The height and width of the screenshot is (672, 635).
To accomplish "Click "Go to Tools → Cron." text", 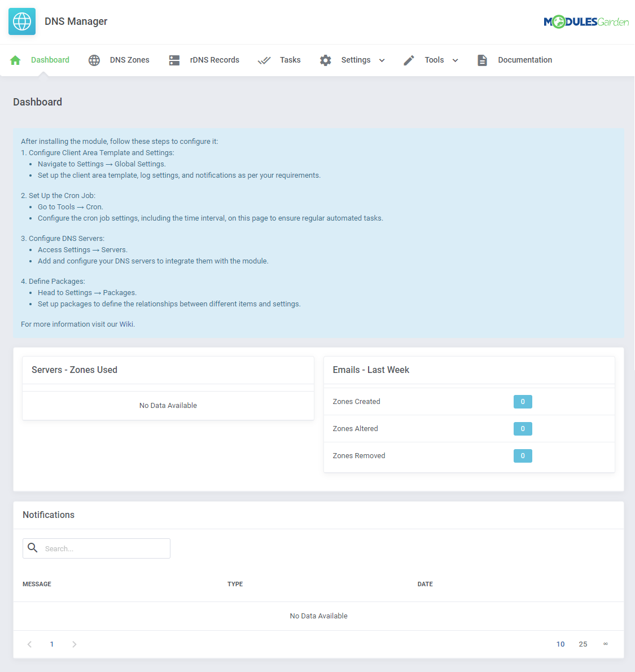I will click(71, 207).
